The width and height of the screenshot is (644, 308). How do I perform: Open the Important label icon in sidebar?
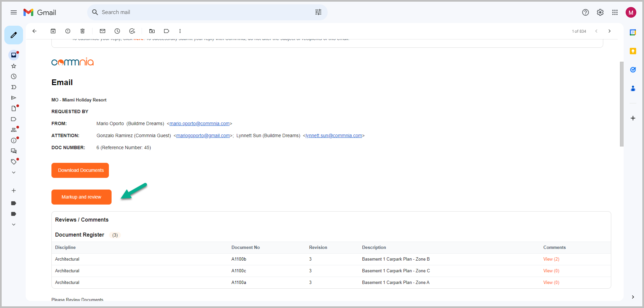(x=14, y=87)
